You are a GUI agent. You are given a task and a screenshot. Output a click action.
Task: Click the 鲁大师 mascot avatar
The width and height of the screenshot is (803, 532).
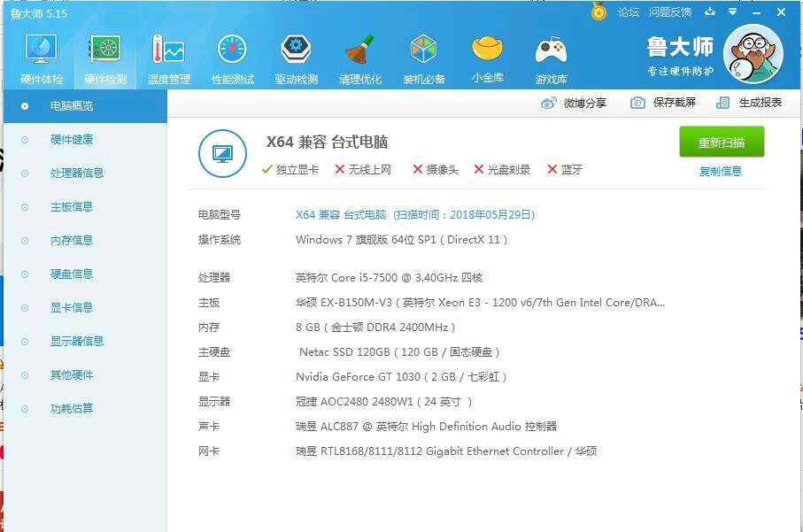coord(753,54)
